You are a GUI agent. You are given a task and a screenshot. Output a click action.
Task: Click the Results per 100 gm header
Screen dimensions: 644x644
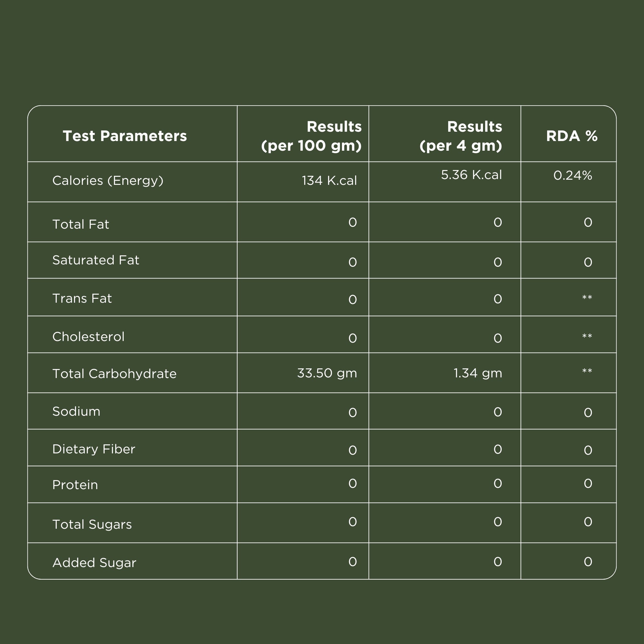click(x=311, y=136)
